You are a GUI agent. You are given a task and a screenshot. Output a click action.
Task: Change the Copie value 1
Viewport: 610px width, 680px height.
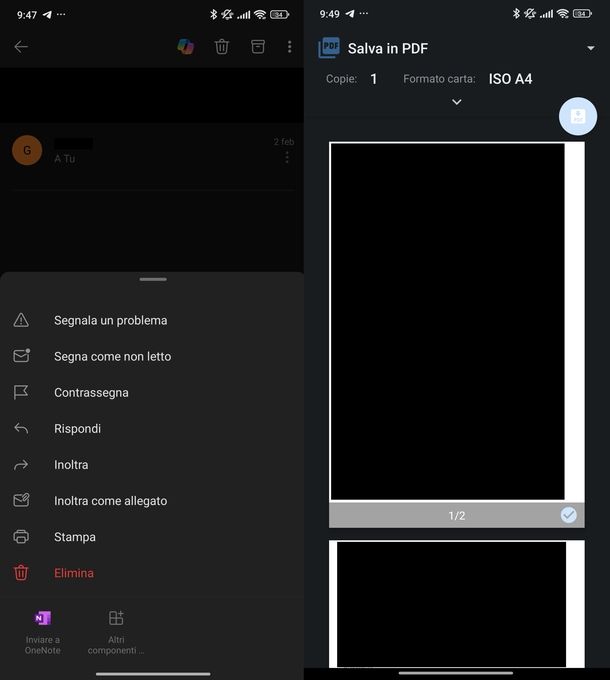pyautogui.click(x=373, y=79)
